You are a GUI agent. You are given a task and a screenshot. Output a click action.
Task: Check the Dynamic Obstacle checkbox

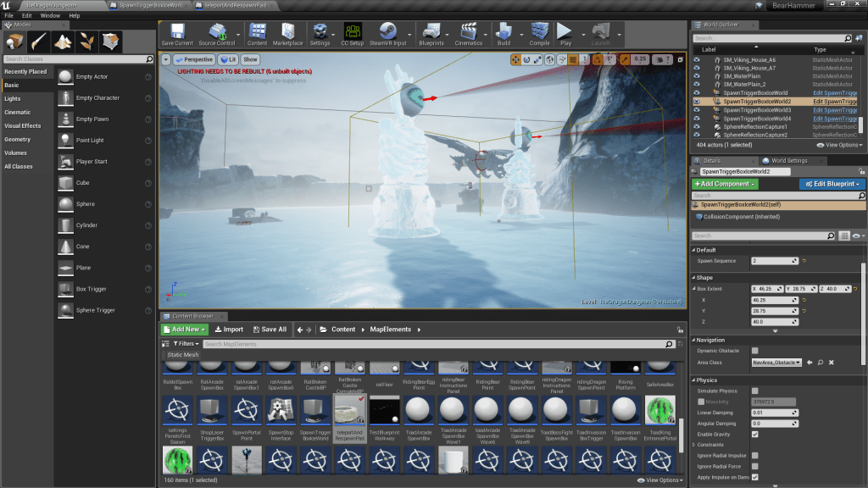click(754, 350)
